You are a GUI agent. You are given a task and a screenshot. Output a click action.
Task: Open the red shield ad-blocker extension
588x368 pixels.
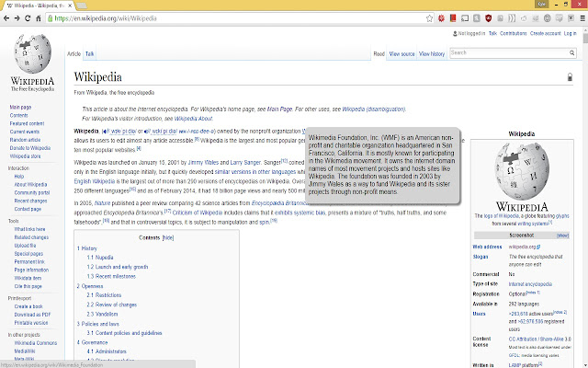click(x=488, y=18)
